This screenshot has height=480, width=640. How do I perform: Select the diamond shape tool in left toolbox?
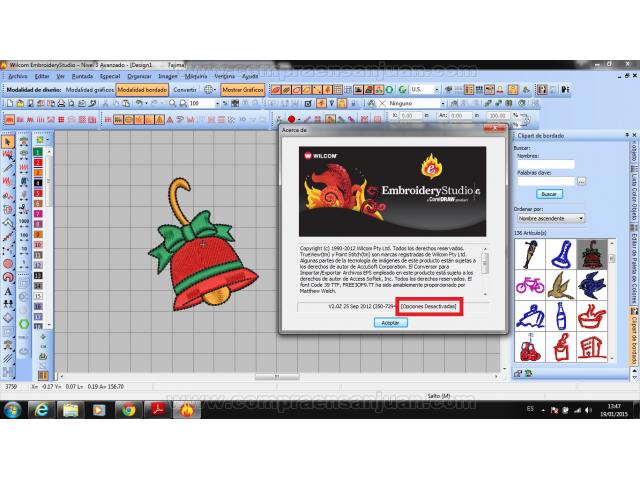pos(8,318)
